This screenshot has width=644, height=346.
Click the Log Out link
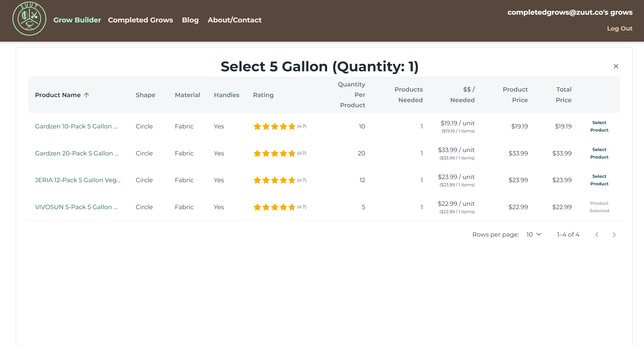tap(620, 28)
